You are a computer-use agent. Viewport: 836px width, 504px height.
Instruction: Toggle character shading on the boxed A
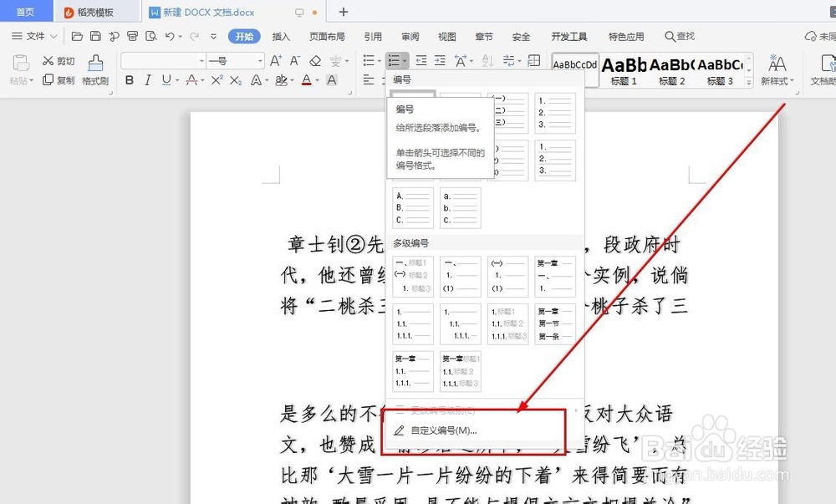(x=332, y=80)
